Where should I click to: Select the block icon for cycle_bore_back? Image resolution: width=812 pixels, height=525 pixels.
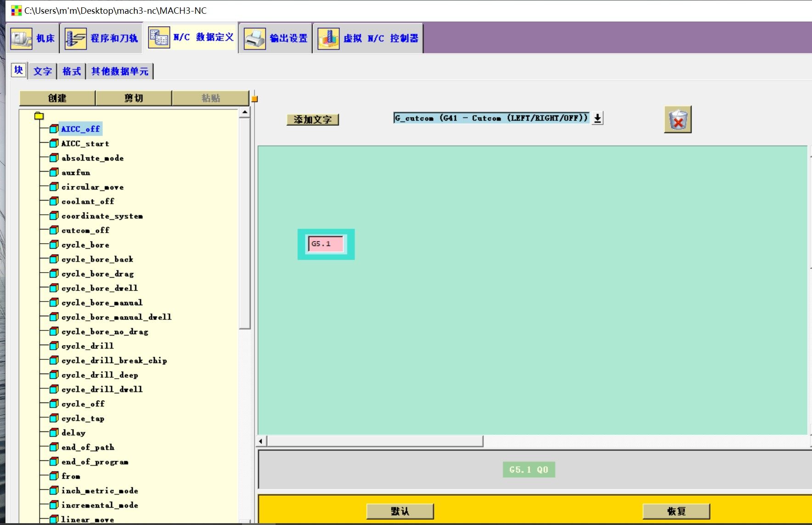(x=54, y=259)
